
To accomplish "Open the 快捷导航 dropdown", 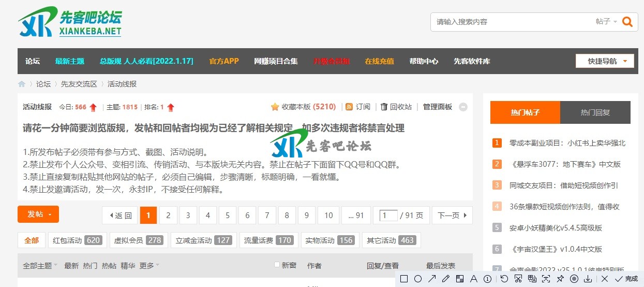I will 604,61.
